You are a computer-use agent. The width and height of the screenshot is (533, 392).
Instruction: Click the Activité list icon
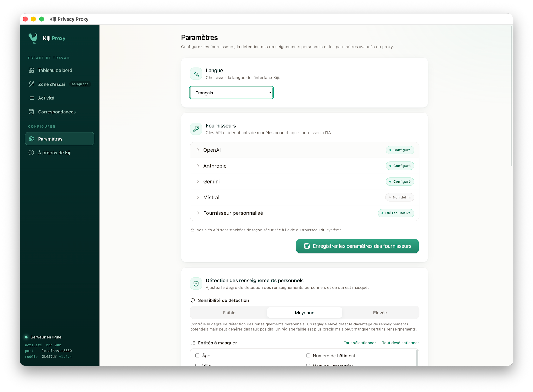31,98
